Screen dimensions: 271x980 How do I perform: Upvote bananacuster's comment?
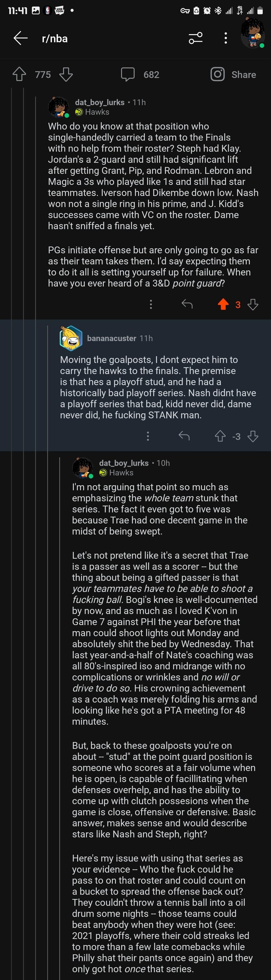220,436
